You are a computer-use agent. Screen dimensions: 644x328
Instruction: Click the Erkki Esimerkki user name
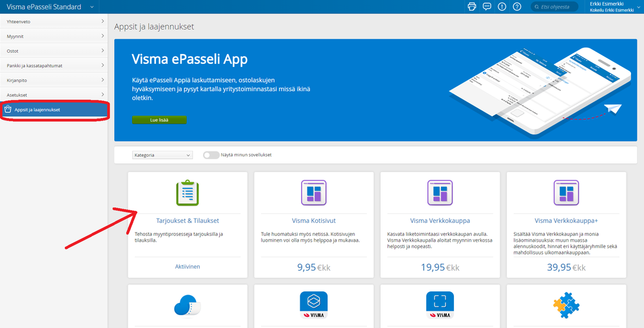click(607, 4)
